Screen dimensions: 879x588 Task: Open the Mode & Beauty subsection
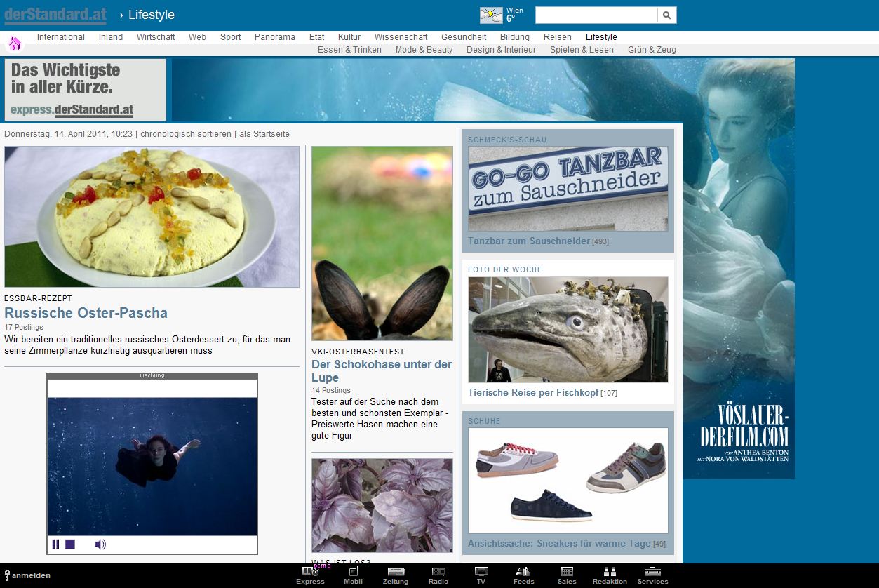[x=424, y=50]
